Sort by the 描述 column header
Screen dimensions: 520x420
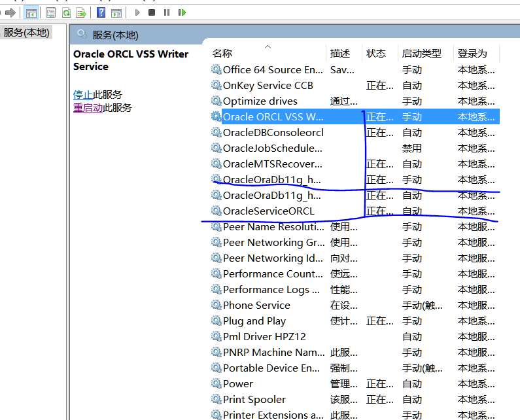(340, 53)
